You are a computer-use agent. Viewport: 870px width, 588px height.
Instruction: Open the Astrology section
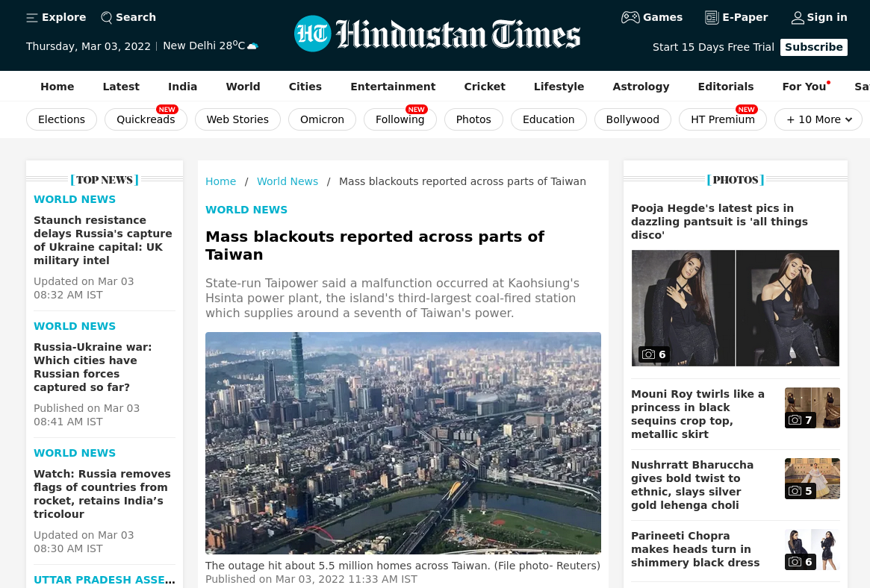[x=641, y=87]
